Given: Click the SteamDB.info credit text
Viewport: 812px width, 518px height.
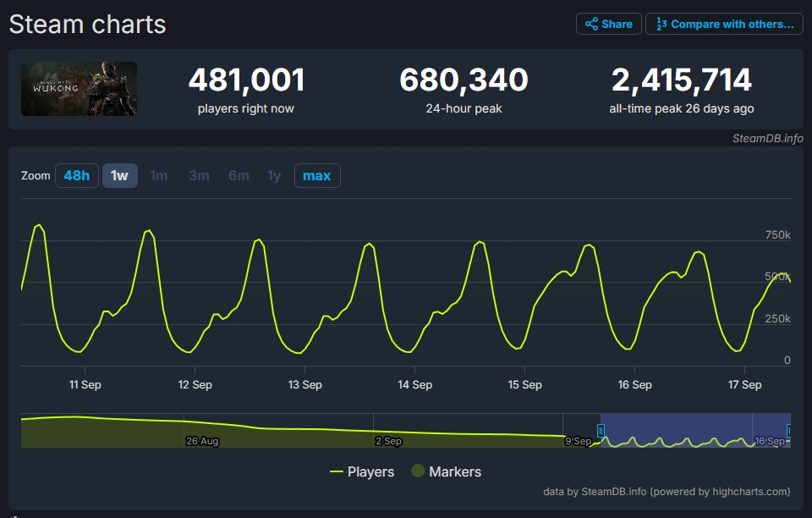Looking at the screenshot, I should pos(767,138).
